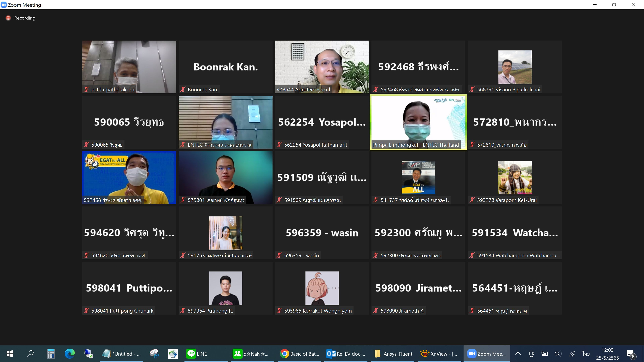Screen dimensions: 644x362
Task: Switch the Thai input language indicator
Action: click(x=586, y=354)
